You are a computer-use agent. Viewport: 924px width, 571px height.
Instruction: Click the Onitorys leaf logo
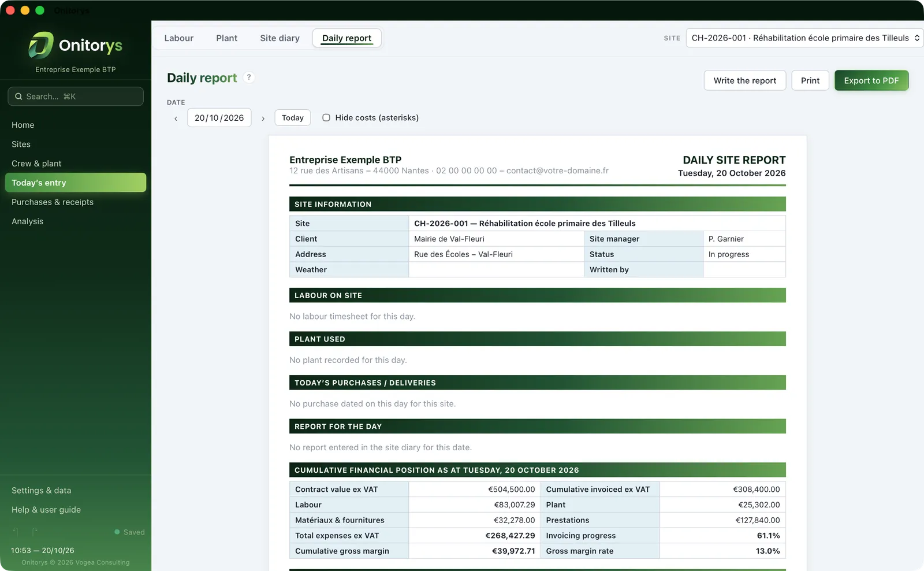[x=41, y=45]
